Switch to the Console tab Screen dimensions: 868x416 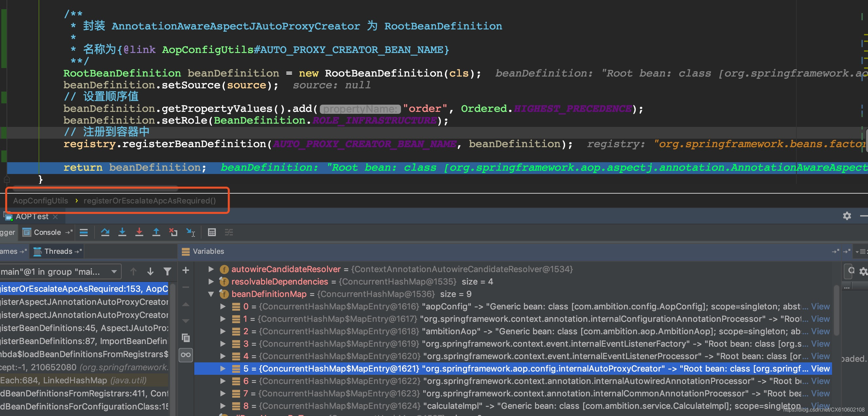[x=47, y=233]
